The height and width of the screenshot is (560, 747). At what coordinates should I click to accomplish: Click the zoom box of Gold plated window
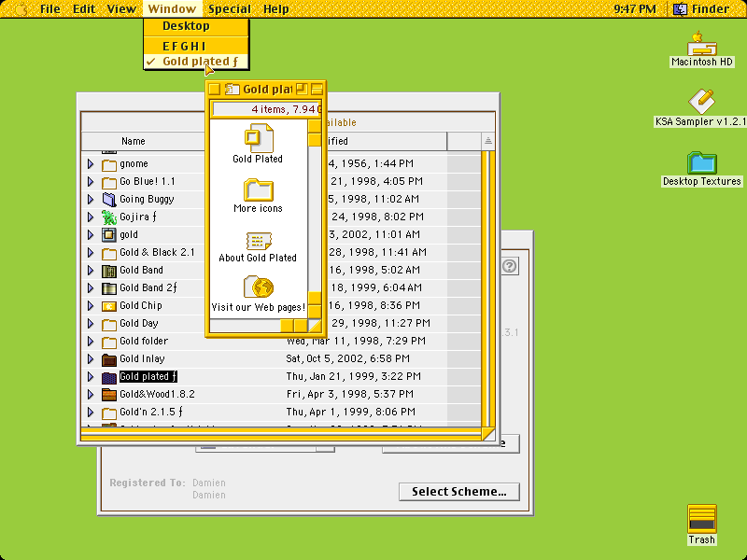[x=302, y=89]
